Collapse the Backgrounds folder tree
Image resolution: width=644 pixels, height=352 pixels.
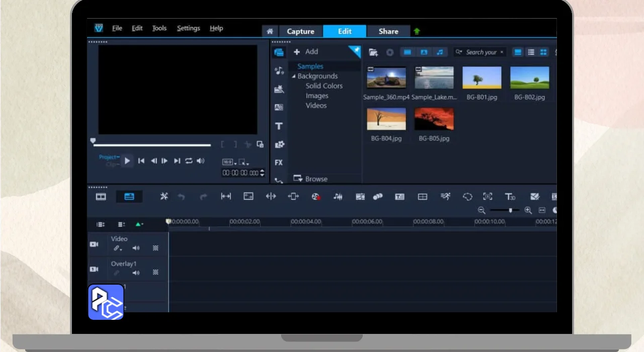coord(294,76)
